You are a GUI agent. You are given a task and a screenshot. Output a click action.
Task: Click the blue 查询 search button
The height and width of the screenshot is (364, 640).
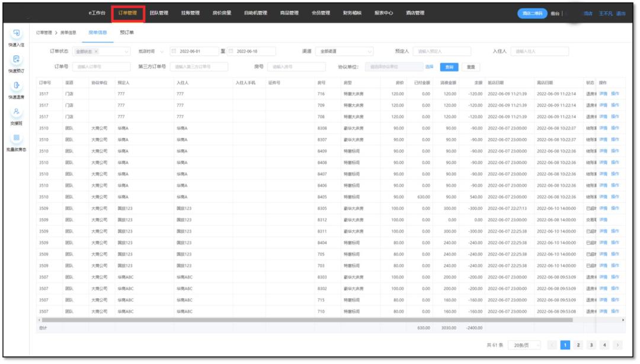click(449, 67)
